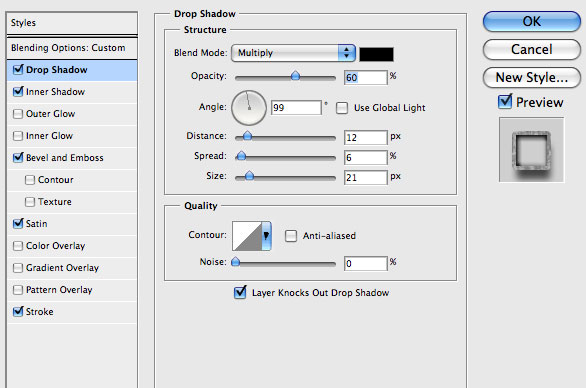The width and height of the screenshot is (586, 388).
Task: Click the Distance value field
Action: coord(366,138)
